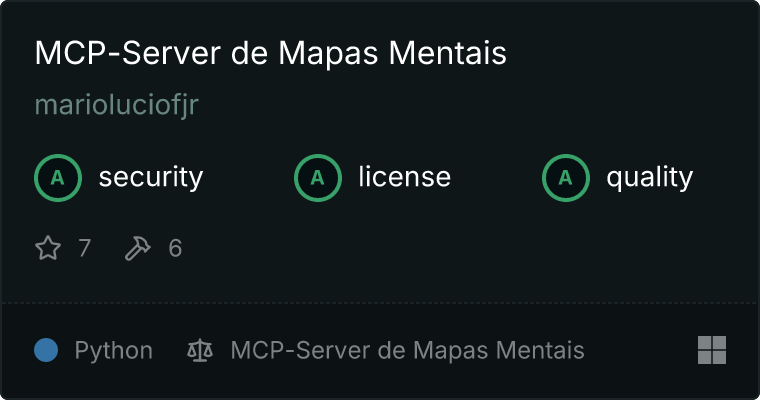Click the hammer tools icon

[x=138, y=248]
